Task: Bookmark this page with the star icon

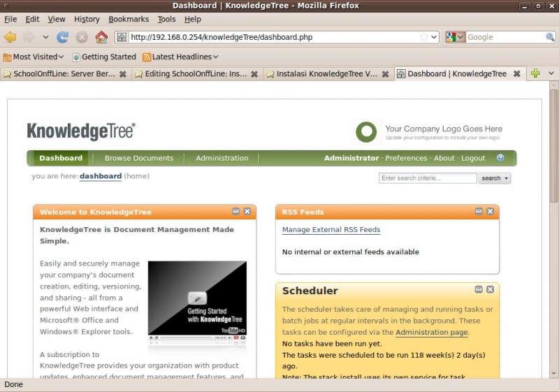Action: [x=424, y=37]
